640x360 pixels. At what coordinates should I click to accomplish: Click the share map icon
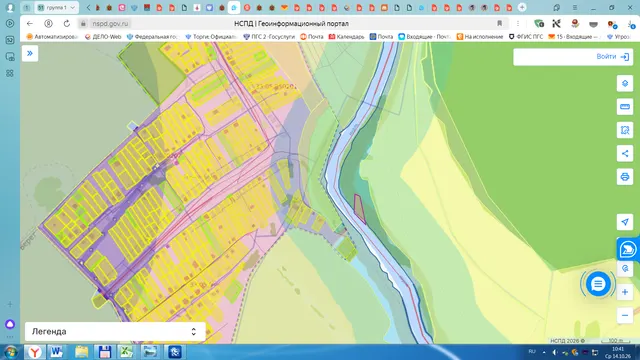[624, 153]
